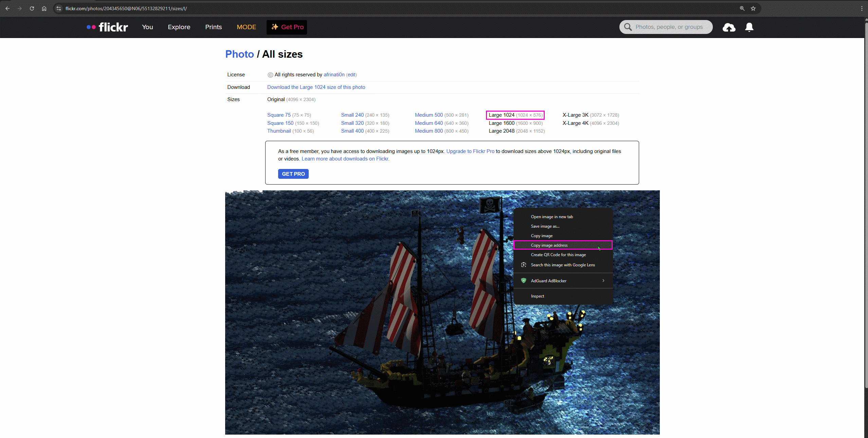This screenshot has width=868, height=438.
Task: Select the X-Large 4K size link
Action: pos(575,123)
